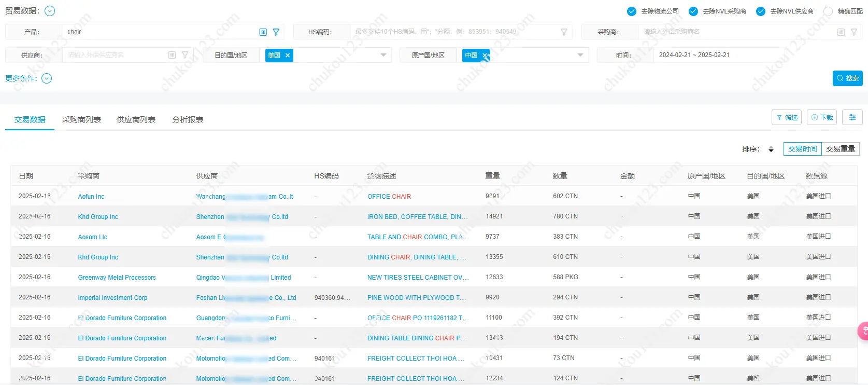
Task: Click the list icon in buyer field
Action: [x=841, y=32]
